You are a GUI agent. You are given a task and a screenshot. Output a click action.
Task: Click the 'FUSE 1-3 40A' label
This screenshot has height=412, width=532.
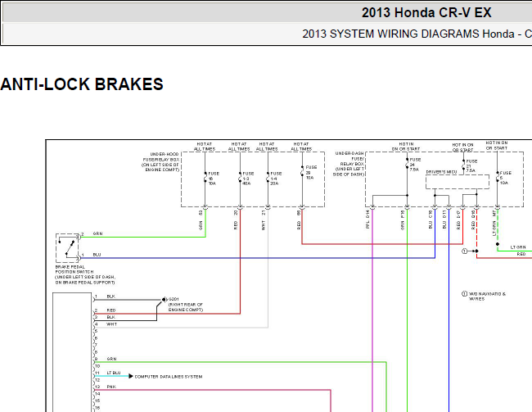coord(248,179)
